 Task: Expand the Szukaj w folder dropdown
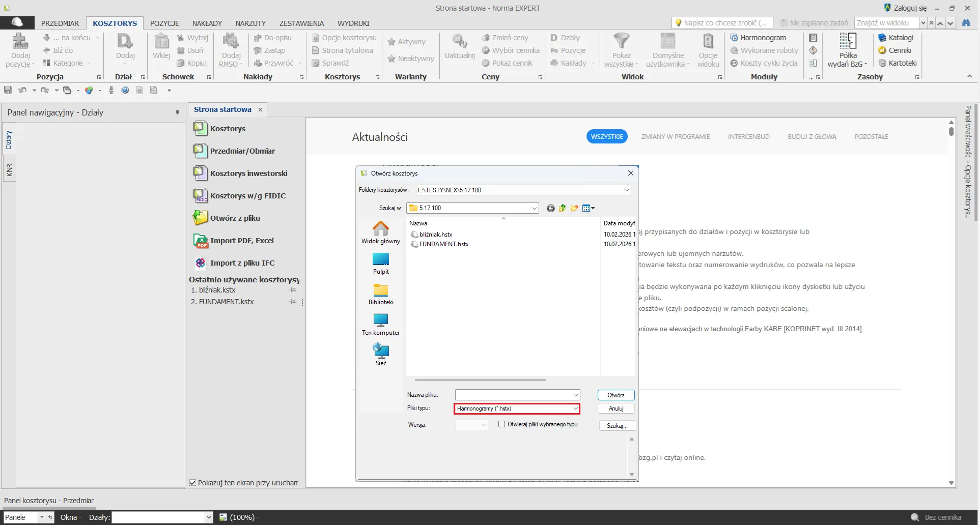coord(534,208)
